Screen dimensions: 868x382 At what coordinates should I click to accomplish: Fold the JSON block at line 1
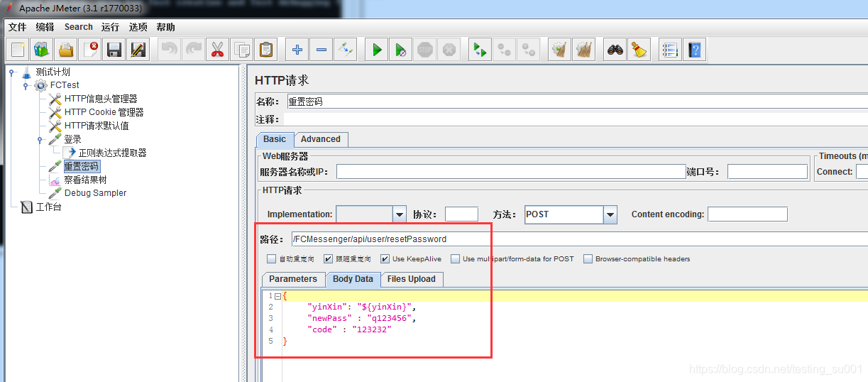click(278, 296)
